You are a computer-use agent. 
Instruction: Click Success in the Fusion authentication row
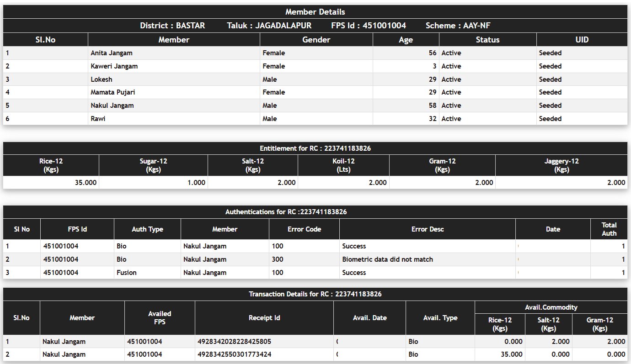(354, 273)
